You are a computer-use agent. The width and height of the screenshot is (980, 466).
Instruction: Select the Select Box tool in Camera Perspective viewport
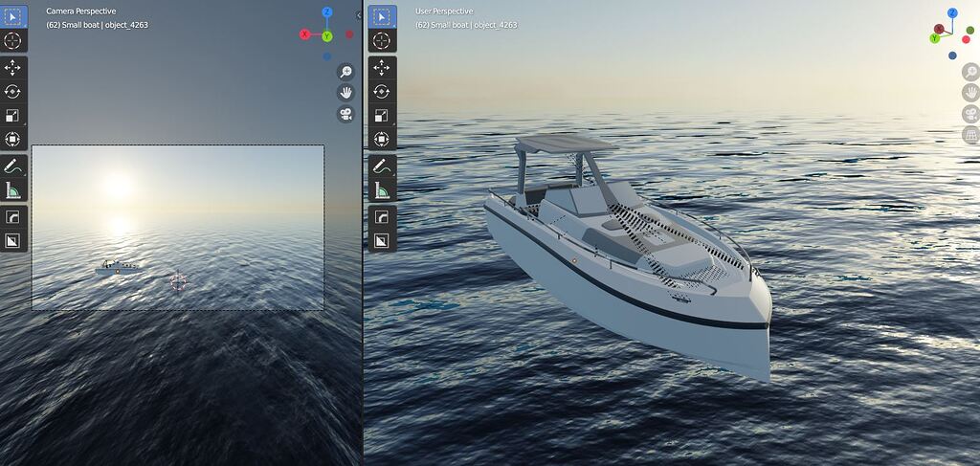click(12, 17)
